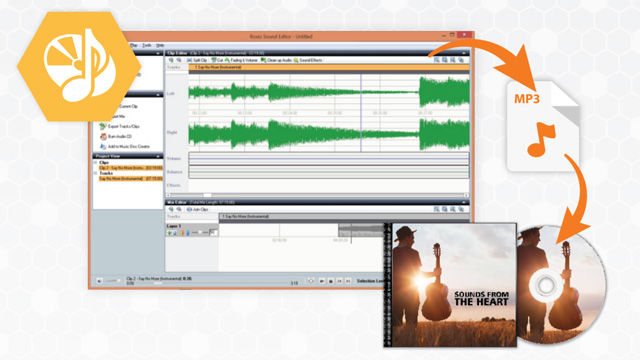Click the Clip Editor horizontal scrollbar
The image size is (640, 360).
pyautogui.click(x=317, y=195)
